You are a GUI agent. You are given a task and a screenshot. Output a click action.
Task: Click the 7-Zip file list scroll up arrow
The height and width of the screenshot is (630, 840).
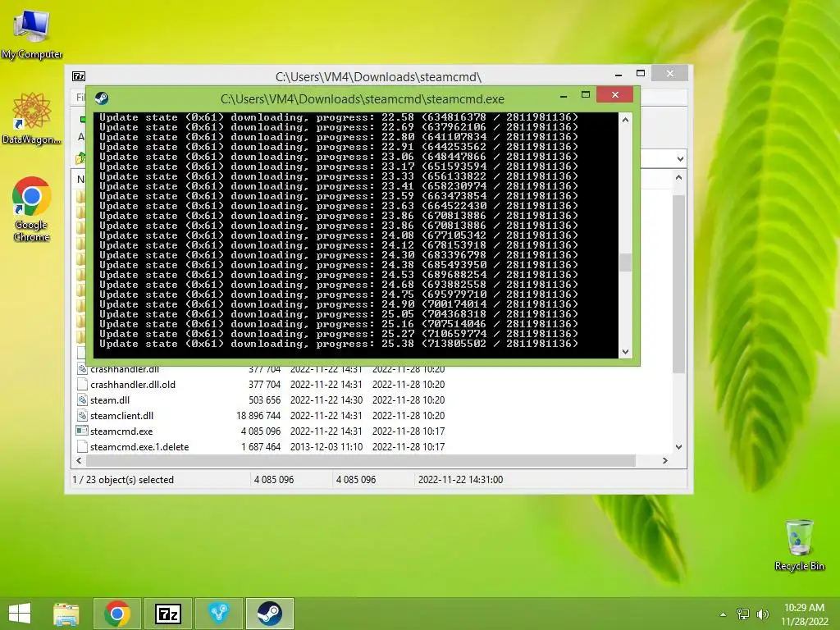(x=678, y=177)
